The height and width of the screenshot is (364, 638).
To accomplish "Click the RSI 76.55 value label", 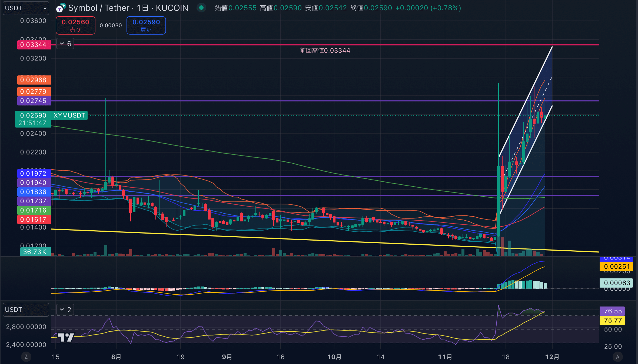I will (x=612, y=311).
